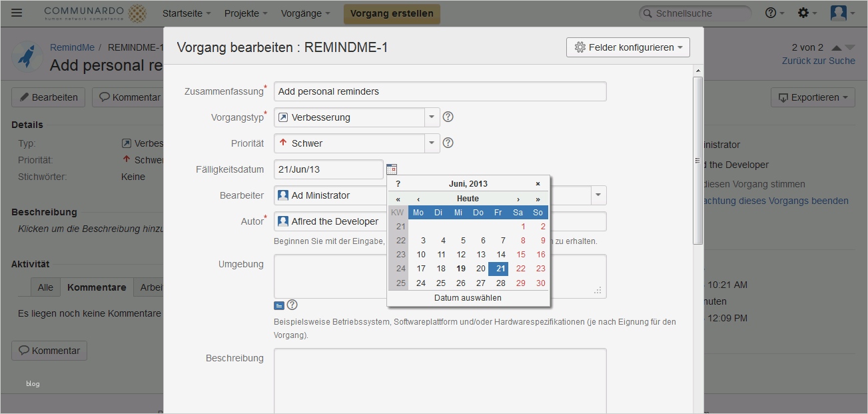This screenshot has width=868, height=414.
Task: Expand the Vorgangstyp dropdown arrow
Action: [x=432, y=117]
